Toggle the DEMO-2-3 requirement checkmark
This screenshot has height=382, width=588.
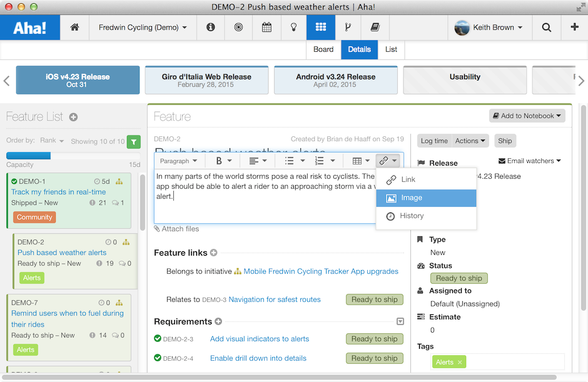[x=158, y=338]
